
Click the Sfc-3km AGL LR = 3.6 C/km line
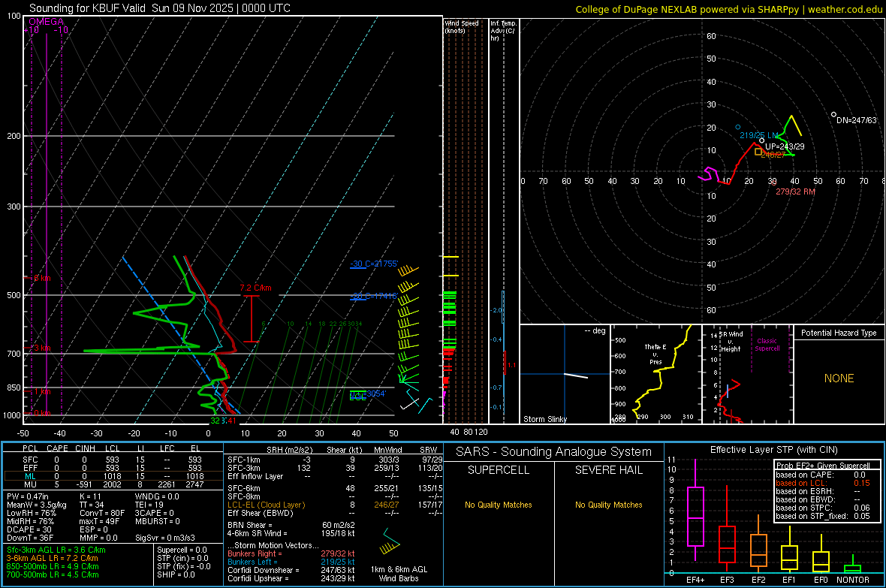coord(56,550)
